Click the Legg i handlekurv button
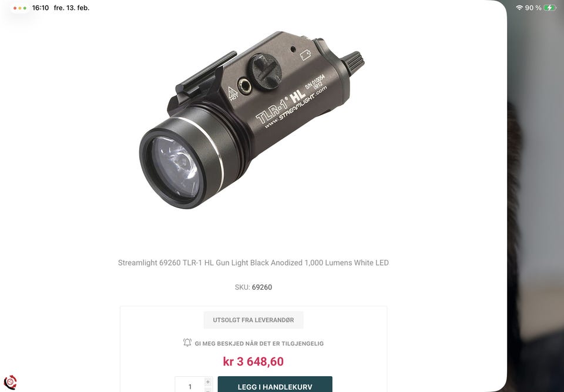Screen dimensions: 564x392 point(275,385)
